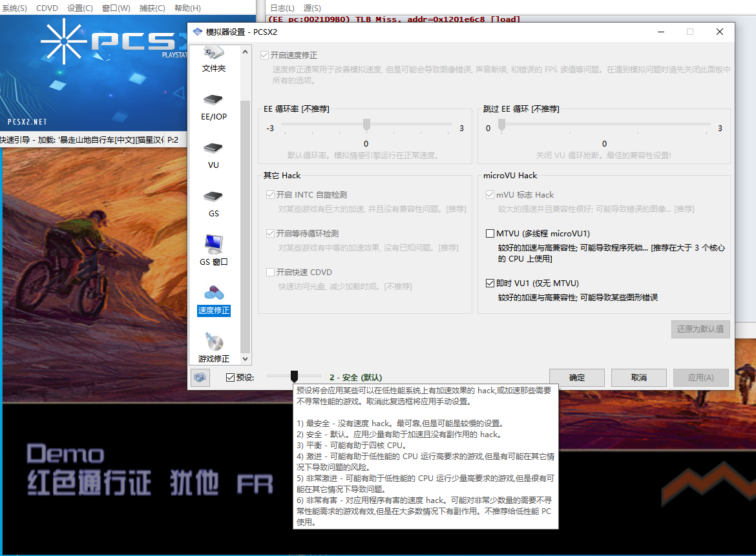Switch to 游戏修正 settings icon

click(213, 344)
